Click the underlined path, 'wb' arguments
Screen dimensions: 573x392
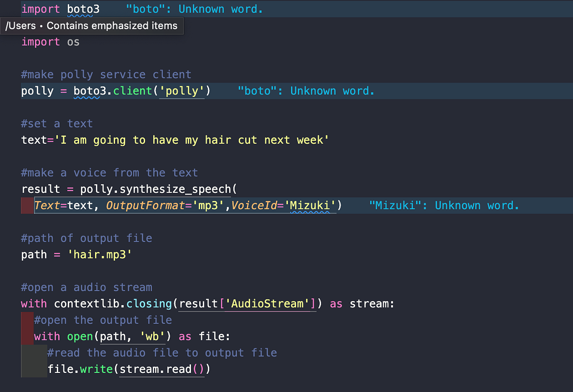click(x=132, y=336)
